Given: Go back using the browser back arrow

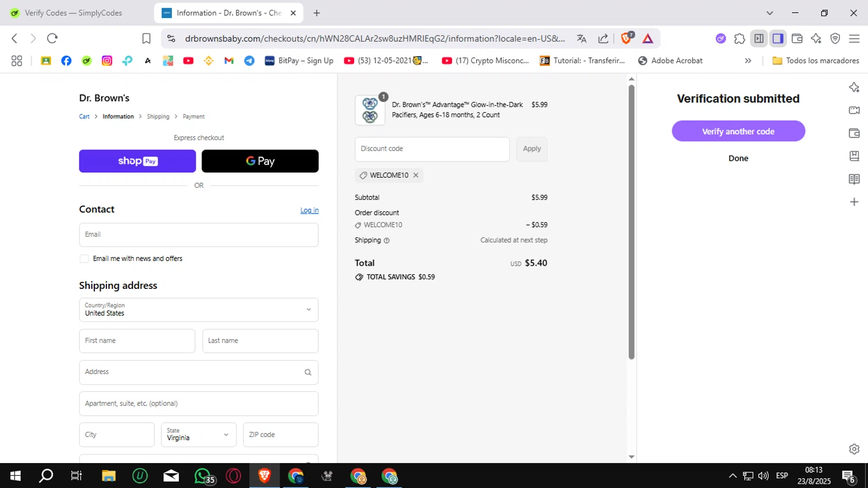Looking at the screenshot, I should 14,38.
